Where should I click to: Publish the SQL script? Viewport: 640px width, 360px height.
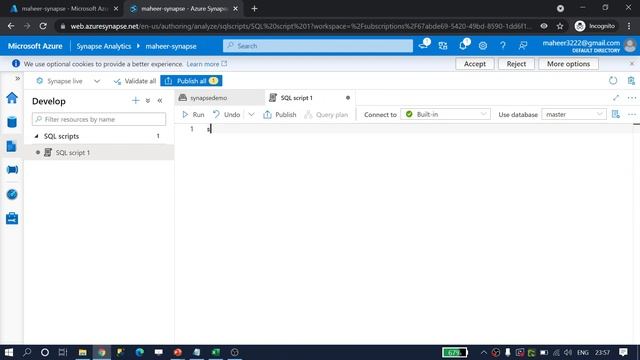point(280,115)
